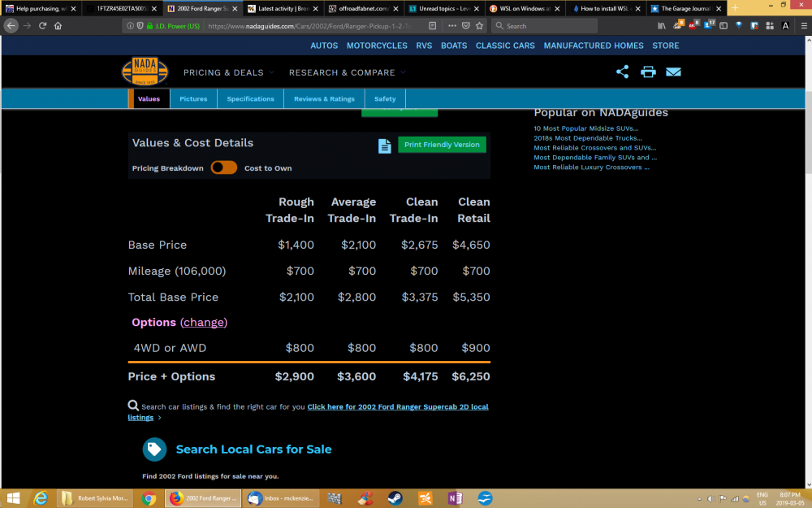The height and width of the screenshot is (508, 812).
Task: Switch to the Specifications tab
Action: coord(250,99)
